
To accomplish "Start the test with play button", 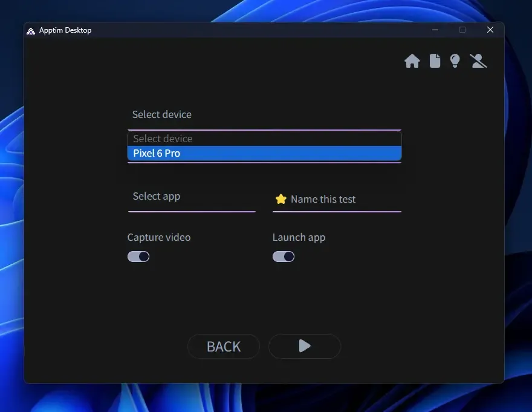I will [x=304, y=347].
